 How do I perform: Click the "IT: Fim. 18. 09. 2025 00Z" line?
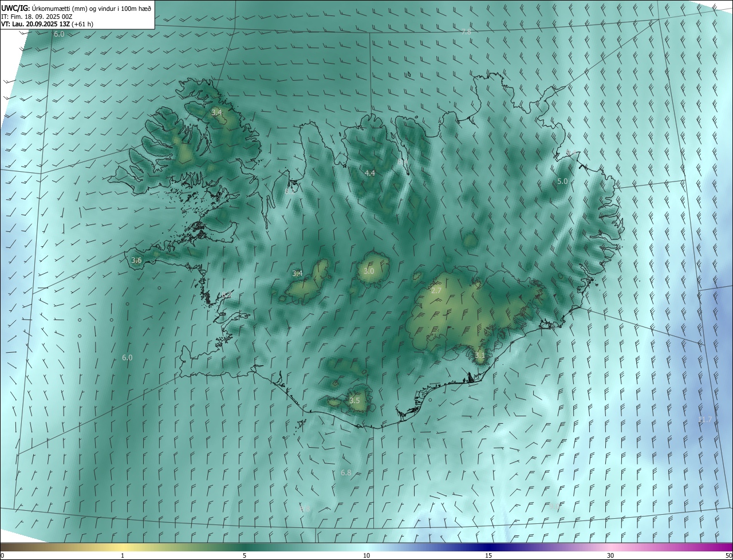pos(37,17)
